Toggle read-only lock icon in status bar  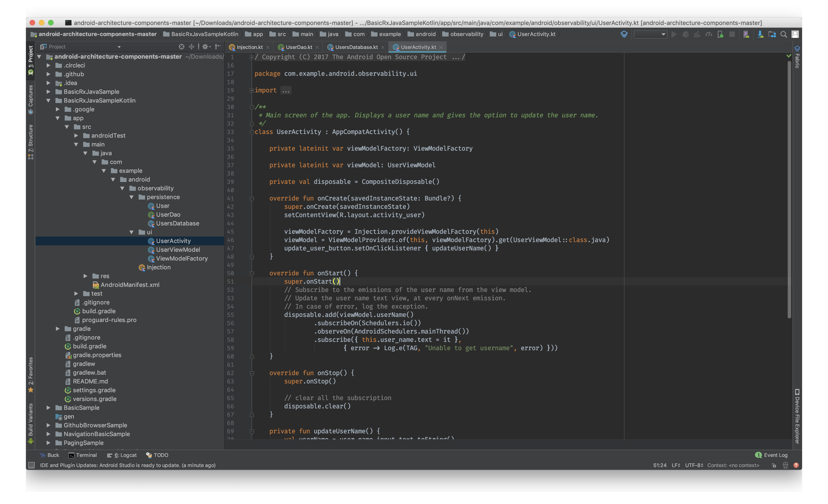774,465
